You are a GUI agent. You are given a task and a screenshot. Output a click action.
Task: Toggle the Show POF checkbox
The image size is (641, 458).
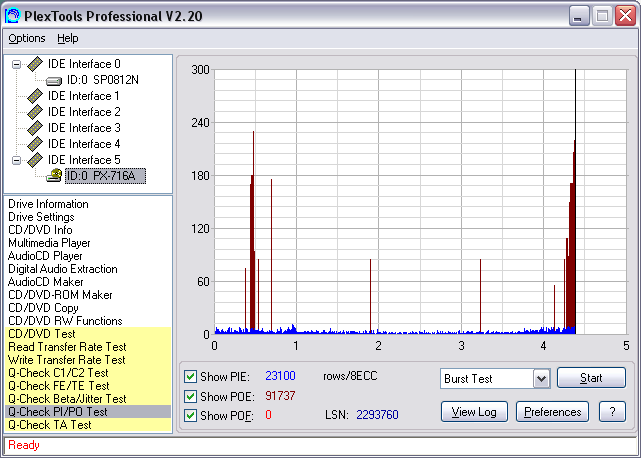(190, 415)
